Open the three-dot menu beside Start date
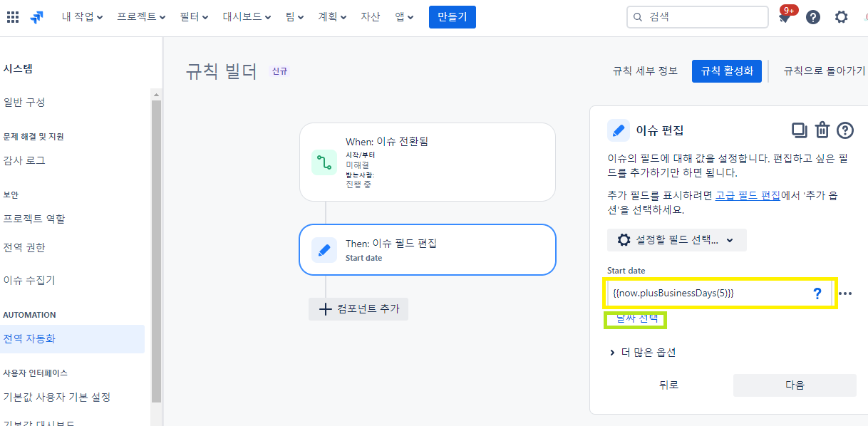 846,293
